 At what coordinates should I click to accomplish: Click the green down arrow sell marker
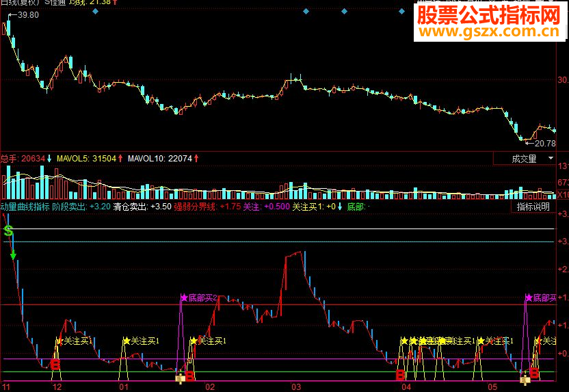coord(14,255)
